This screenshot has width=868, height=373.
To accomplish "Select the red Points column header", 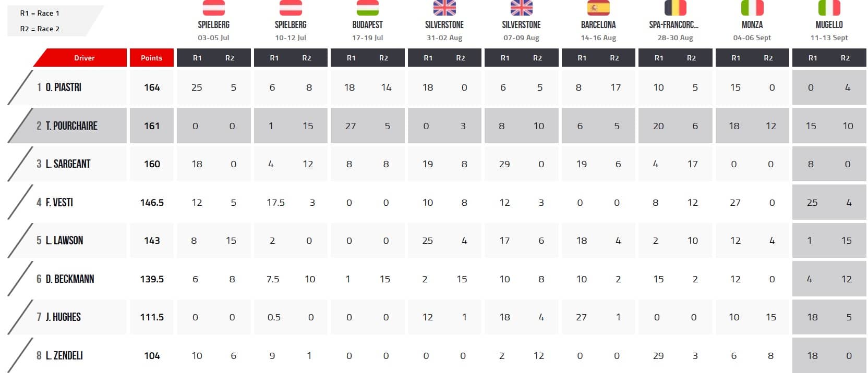I will (x=152, y=58).
